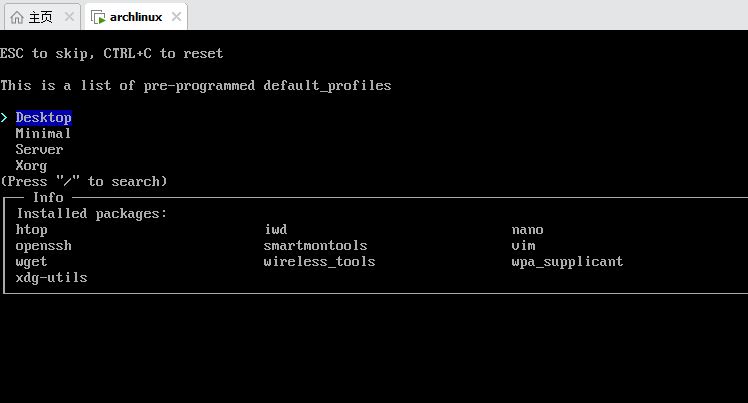Select the Minimal profile entry
The image size is (748, 403).
(x=43, y=134)
